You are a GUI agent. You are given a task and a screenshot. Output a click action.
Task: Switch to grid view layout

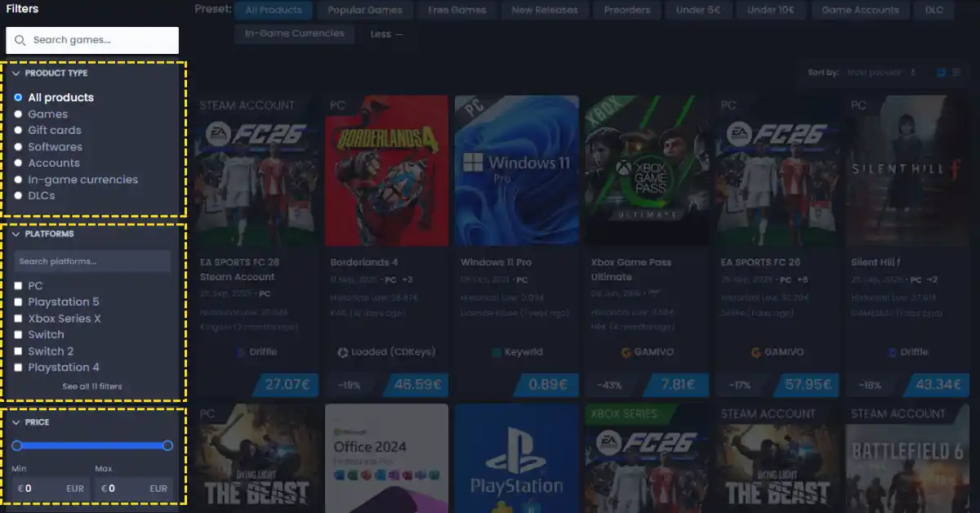(x=941, y=72)
